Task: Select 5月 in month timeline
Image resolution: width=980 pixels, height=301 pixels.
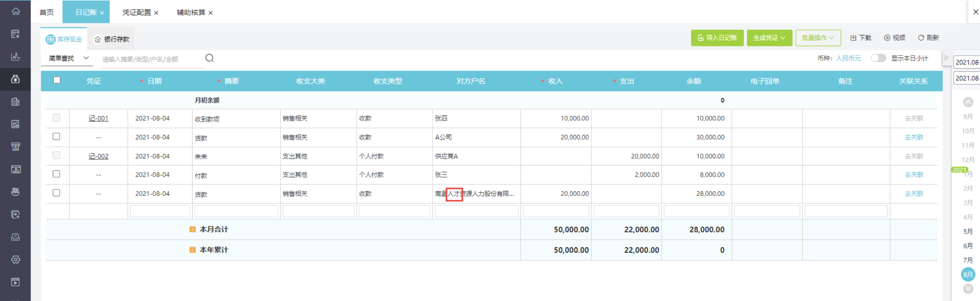Action: 968,231
